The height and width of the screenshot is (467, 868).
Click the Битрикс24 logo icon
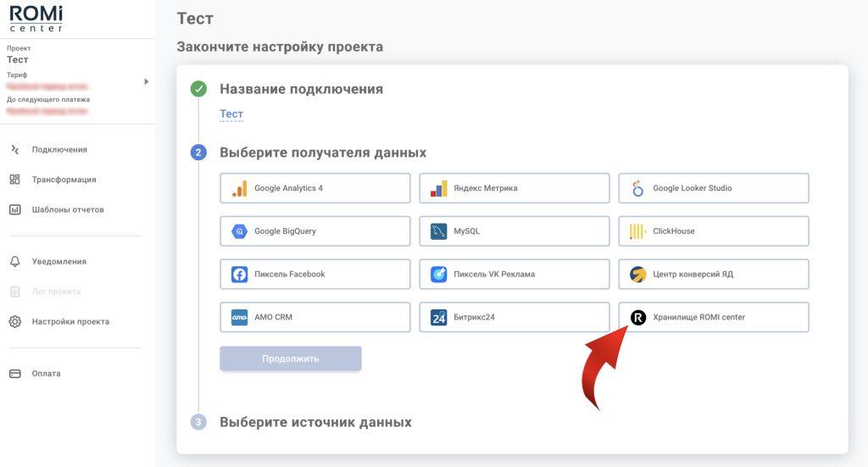pos(438,317)
